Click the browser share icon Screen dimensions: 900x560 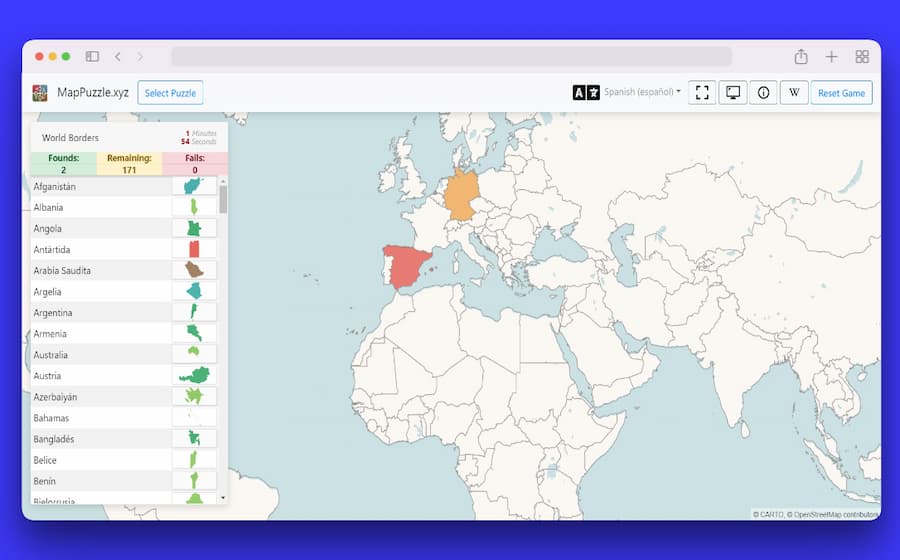tap(801, 56)
